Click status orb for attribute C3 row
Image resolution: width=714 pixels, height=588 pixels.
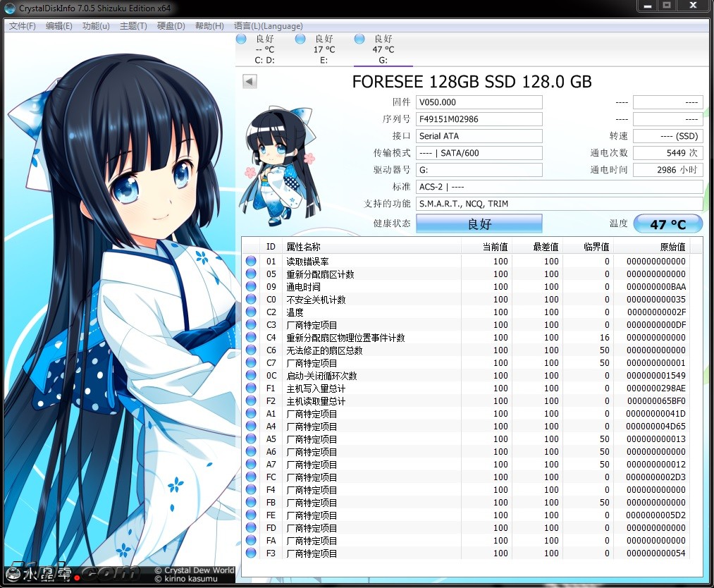251,325
